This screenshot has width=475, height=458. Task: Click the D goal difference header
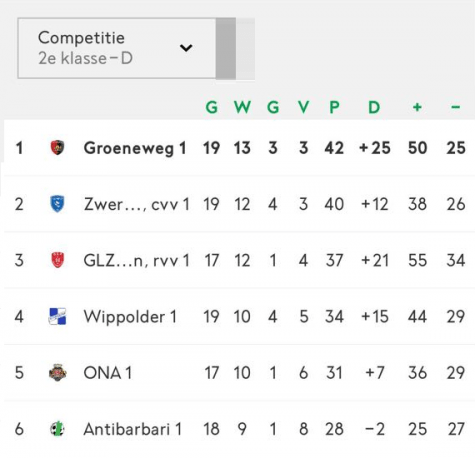click(x=374, y=107)
